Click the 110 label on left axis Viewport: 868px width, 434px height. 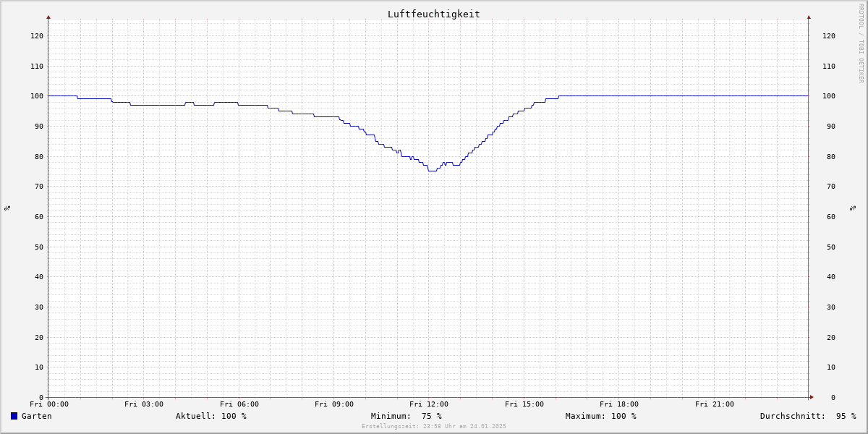coord(37,66)
